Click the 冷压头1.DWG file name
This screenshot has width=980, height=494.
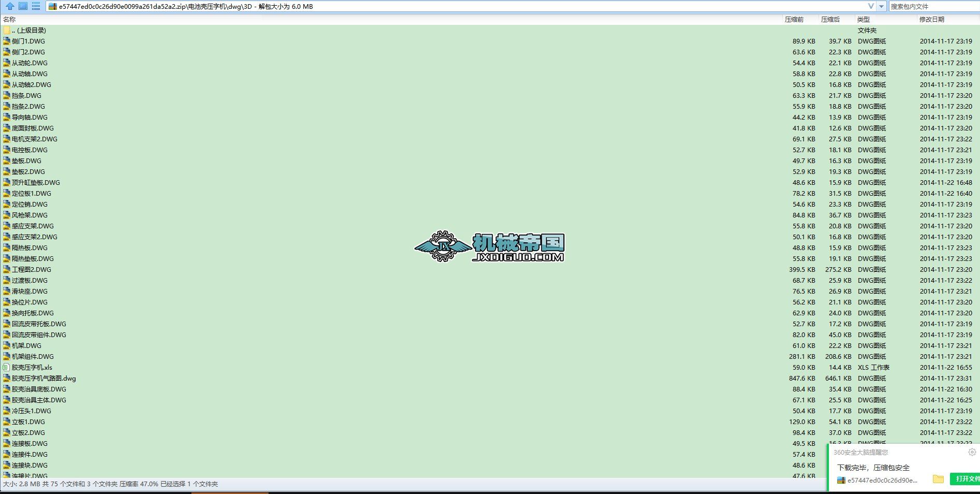[x=32, y=411]
